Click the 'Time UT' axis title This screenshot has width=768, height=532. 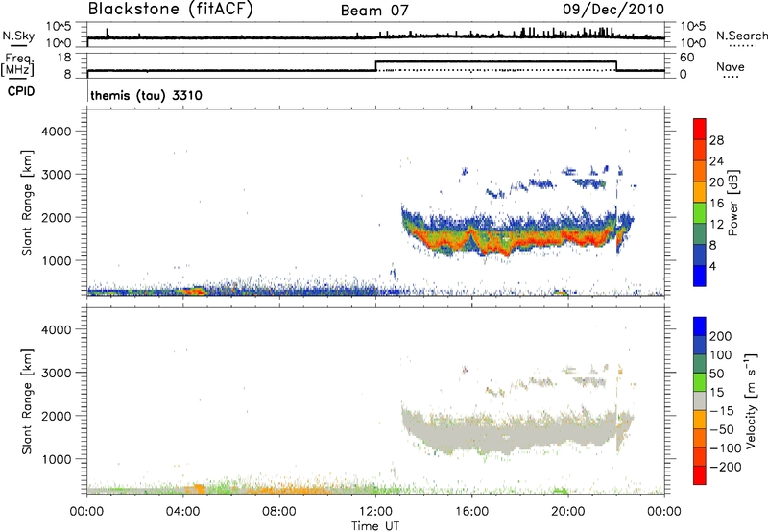[375, 526]
